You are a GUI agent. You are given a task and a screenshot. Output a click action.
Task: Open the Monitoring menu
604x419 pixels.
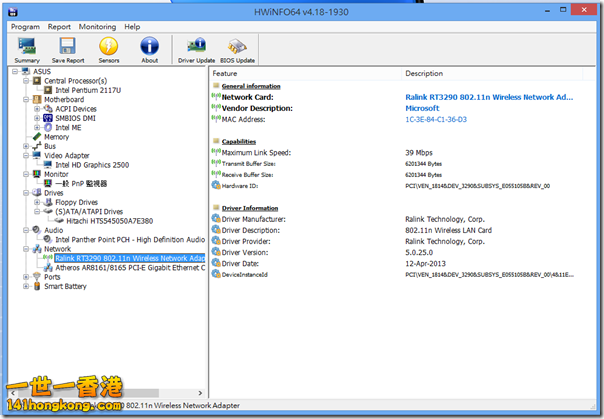coord(97,27)
